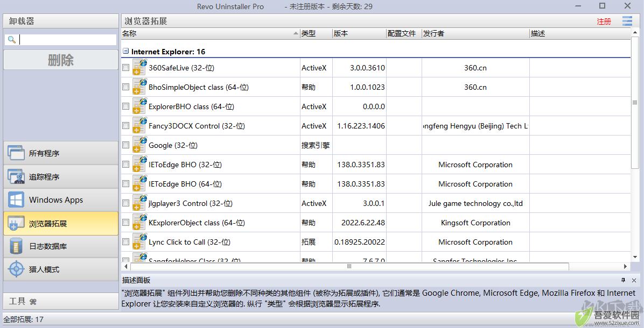Sort by the 描述 column header
644x328 pixels.
point(580,33)
